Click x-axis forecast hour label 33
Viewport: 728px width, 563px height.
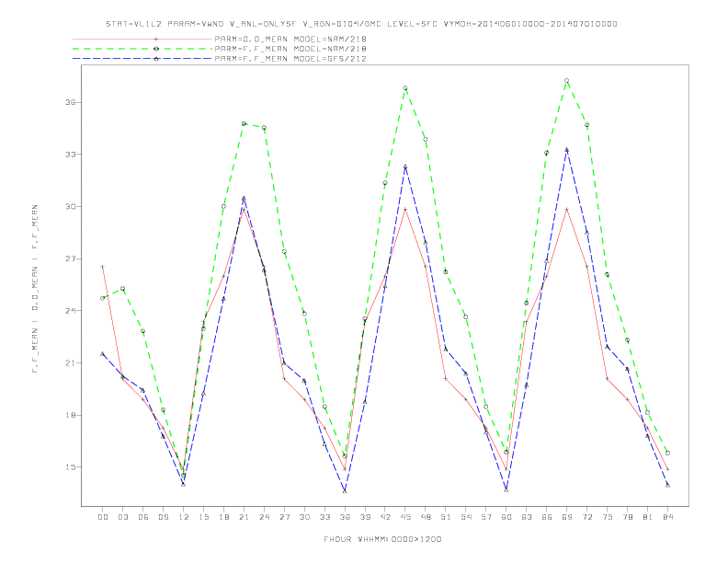click(x=324, y=517)
